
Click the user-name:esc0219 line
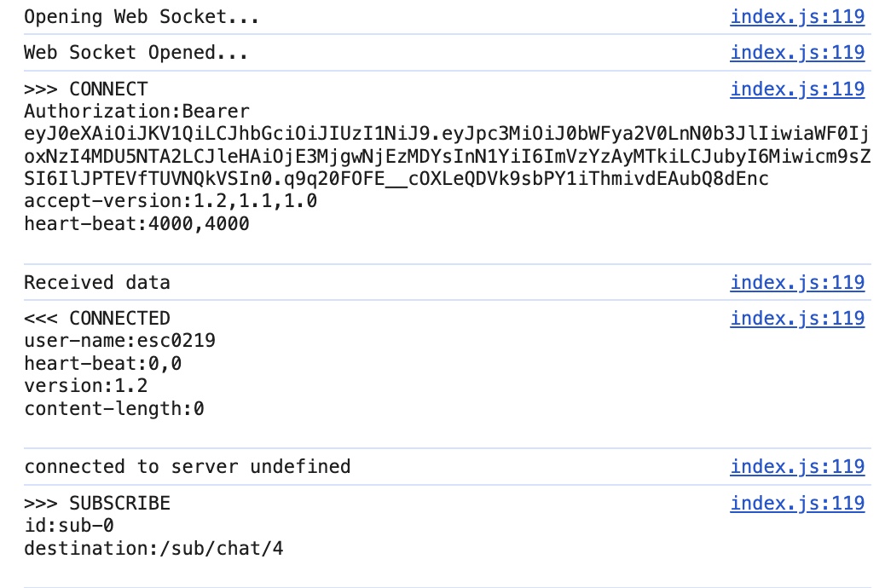pyautogui.click(x=119, y=341)
